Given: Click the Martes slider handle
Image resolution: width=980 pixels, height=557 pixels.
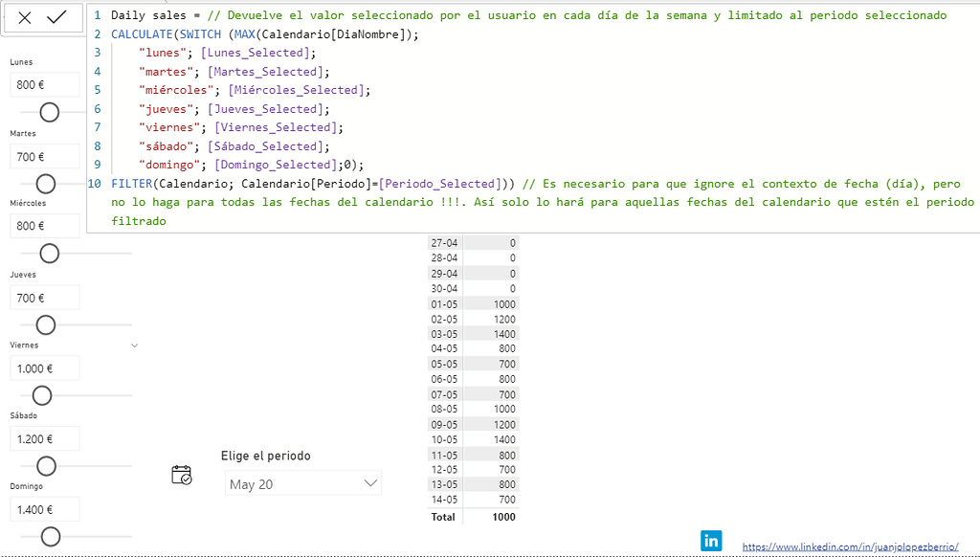Looking at the screenshot, I should tap(45, 183).
